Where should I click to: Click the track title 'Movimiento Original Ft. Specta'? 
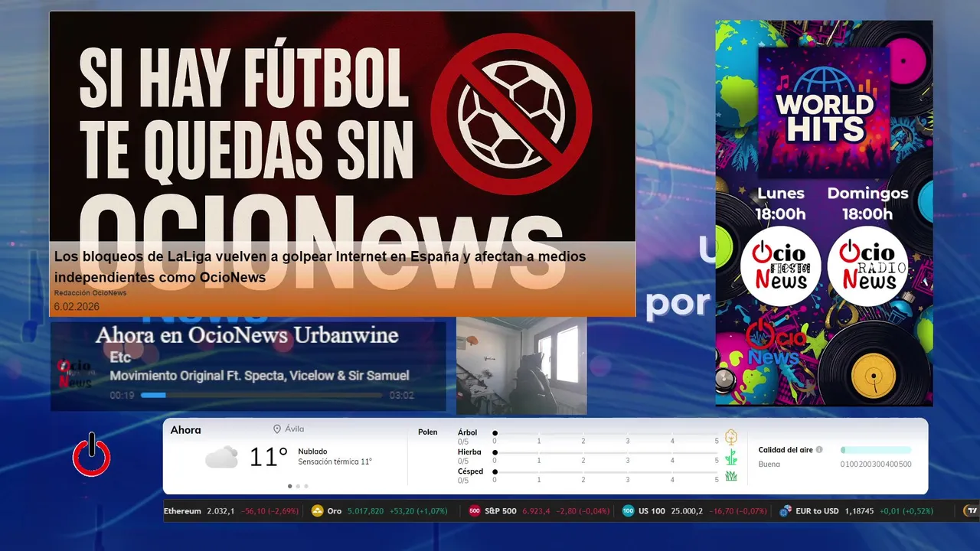(260, 376)
